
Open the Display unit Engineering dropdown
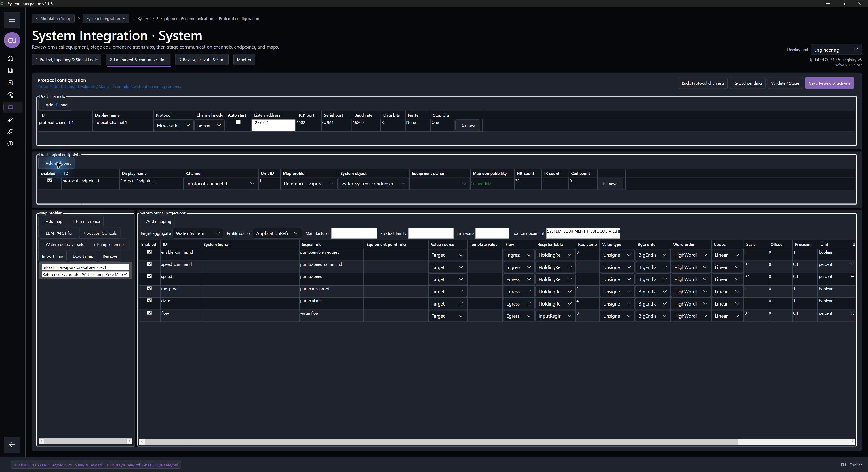836,50
